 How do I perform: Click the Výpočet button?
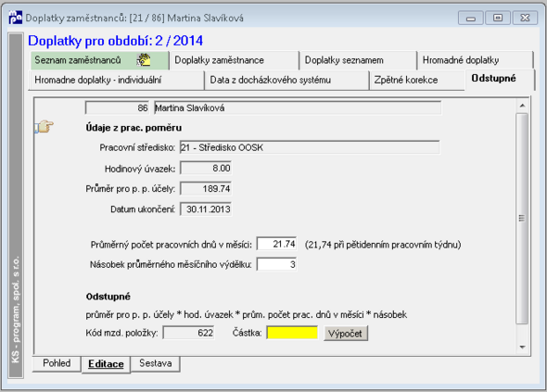(346, 333)
